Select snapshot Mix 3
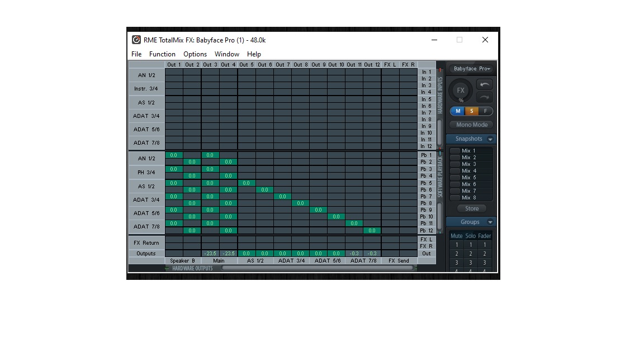Viewport: 644px width, 362px height. (x=471, y=164)
